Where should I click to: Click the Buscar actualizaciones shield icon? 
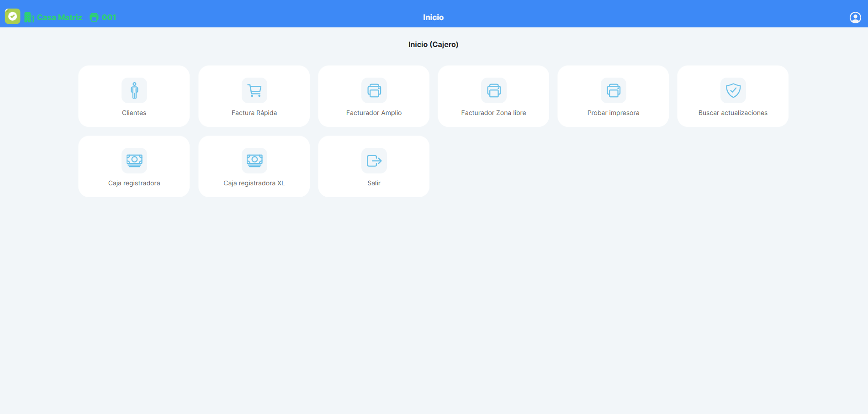[733, 90]
